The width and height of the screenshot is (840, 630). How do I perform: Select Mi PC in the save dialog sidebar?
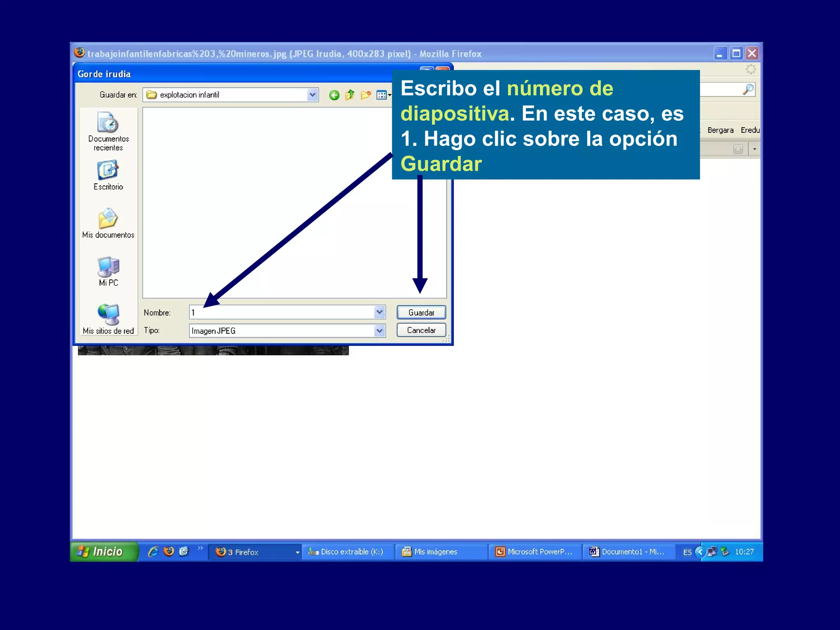[x=108, y=272]
